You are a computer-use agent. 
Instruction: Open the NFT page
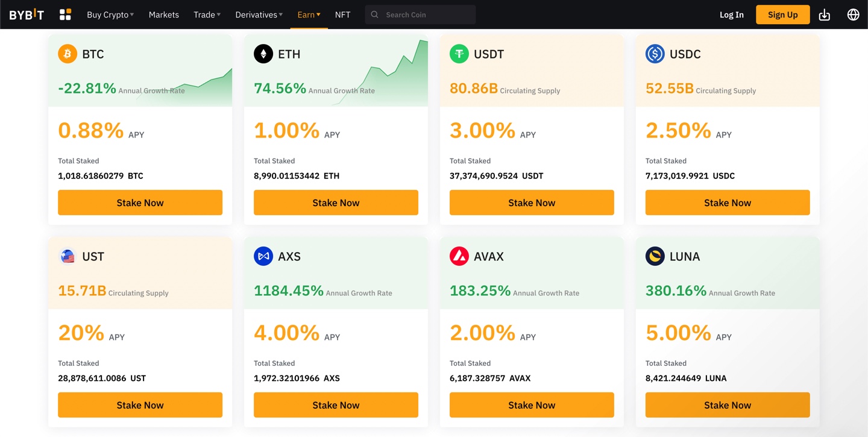point(342,14)
